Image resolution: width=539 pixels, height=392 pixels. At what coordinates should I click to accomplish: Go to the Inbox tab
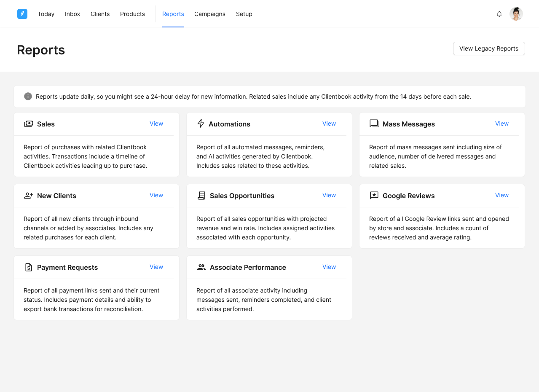tap(72, 14)
